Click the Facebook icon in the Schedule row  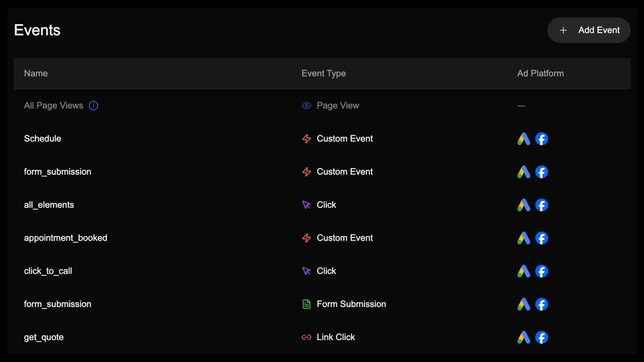tap(541, 139)
